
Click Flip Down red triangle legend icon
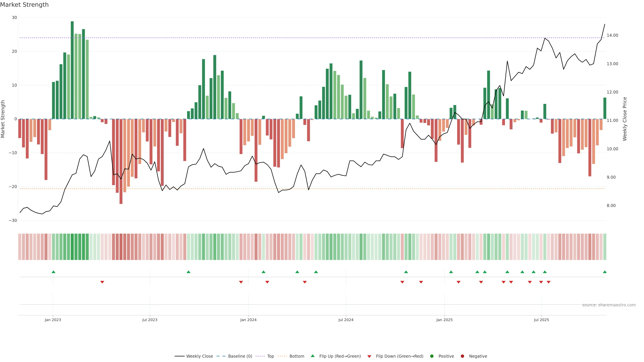point(369,356)
